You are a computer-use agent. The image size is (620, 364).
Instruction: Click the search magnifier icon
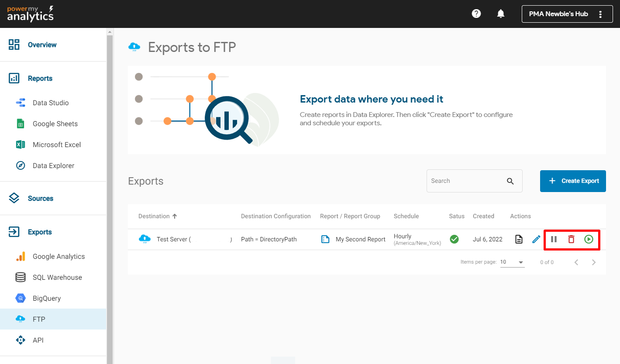pos(510,181)
